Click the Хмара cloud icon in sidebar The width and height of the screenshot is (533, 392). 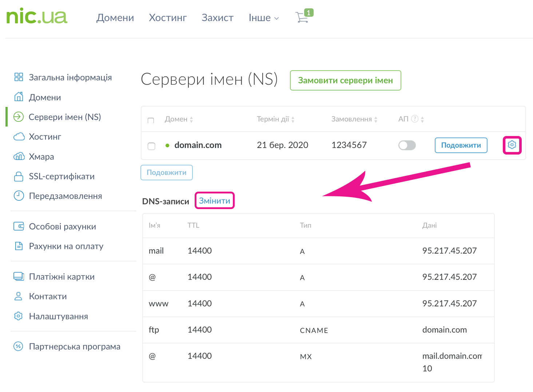[x=19, y=157]
